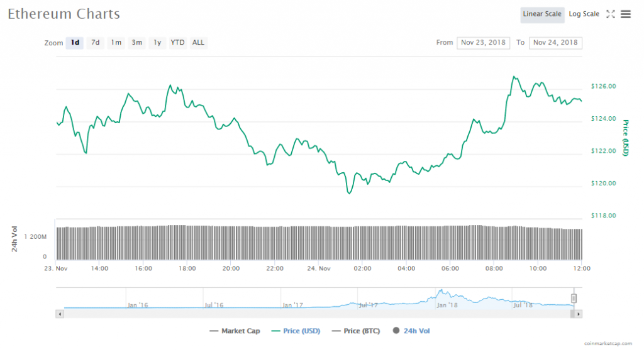Show ALL historical data range
Image resolution: width=644 pixels, height=352 pixels.
click(198, 43)
